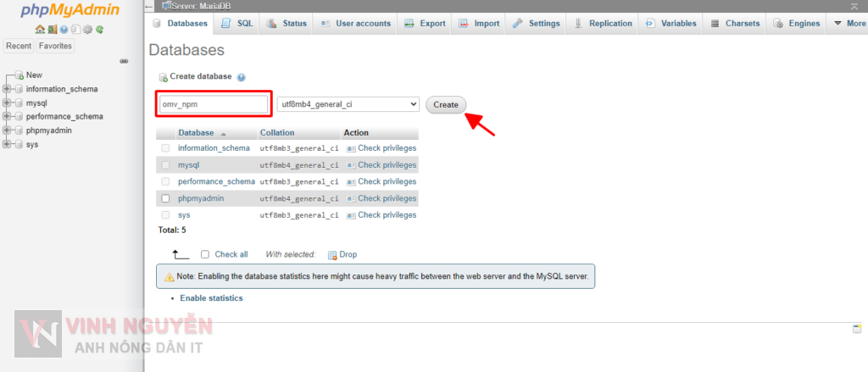The height and width of the screenshot is (372, 868).
Task: Check privileges for sys
Action: (381, 214)
